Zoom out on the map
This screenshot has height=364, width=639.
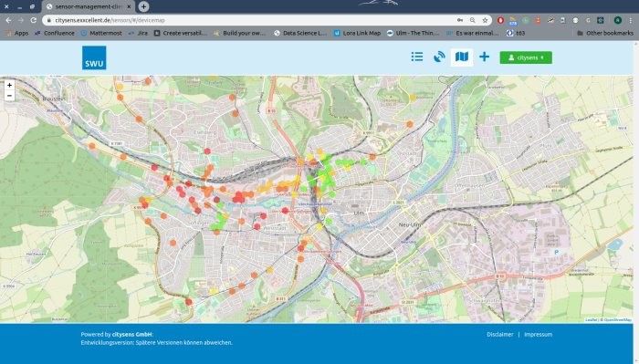[x=9, y=96]
